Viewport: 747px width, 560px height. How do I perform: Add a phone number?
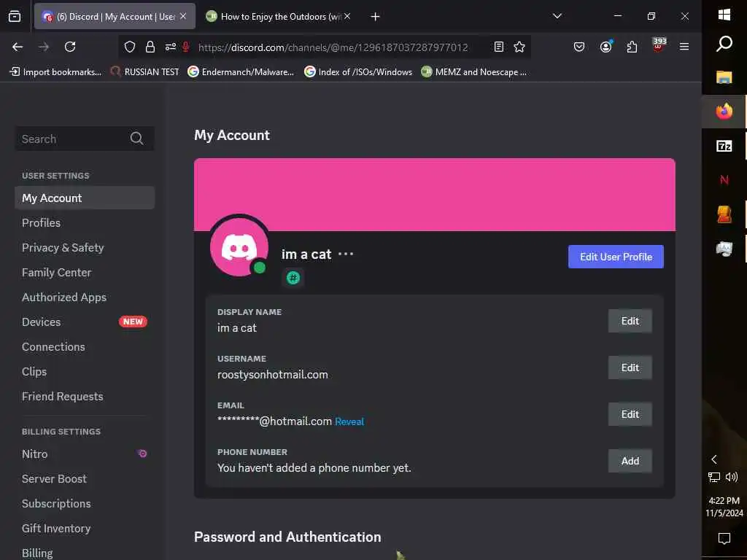(630, 461)
